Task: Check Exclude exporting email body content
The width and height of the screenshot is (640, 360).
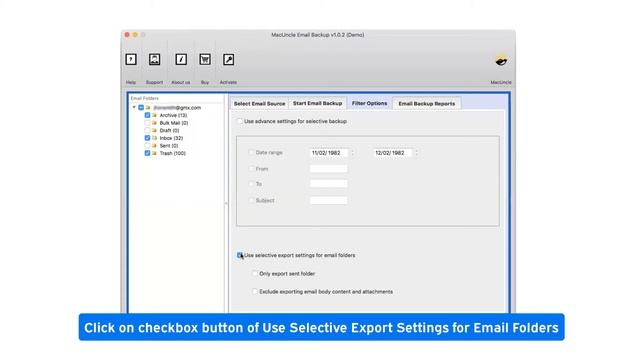Action: [x=255, y=291]
